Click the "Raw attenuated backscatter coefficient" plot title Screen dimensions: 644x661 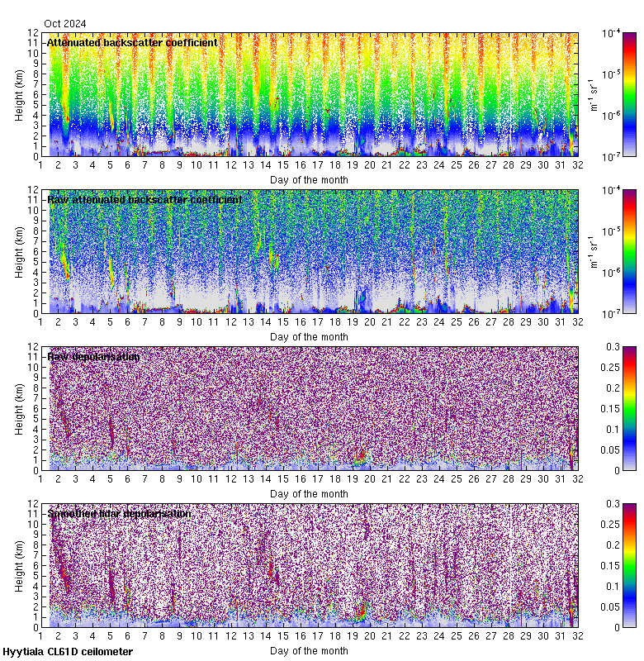[x=144, y=199]
